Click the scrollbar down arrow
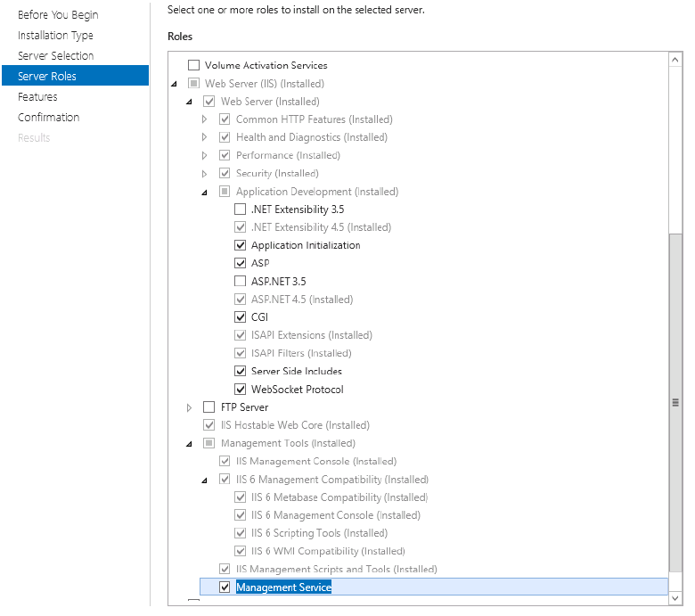This screenshot has width=695, height=616. 675,598
